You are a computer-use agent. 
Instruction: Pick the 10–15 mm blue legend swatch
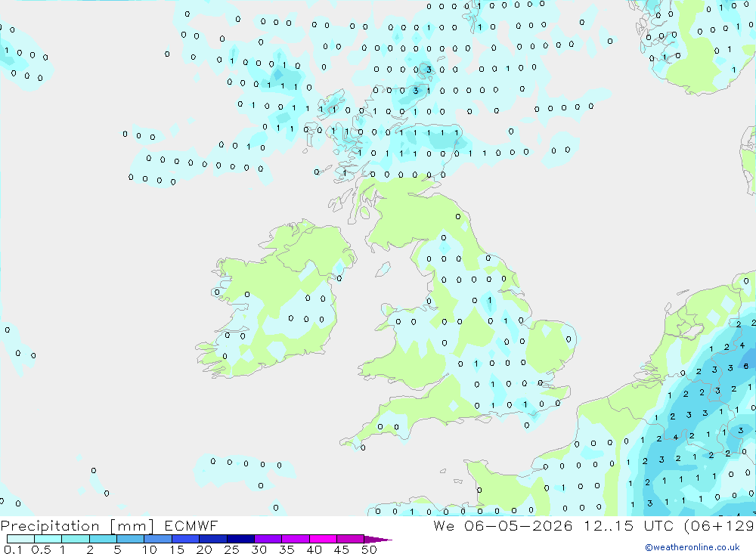click(158, 539)
